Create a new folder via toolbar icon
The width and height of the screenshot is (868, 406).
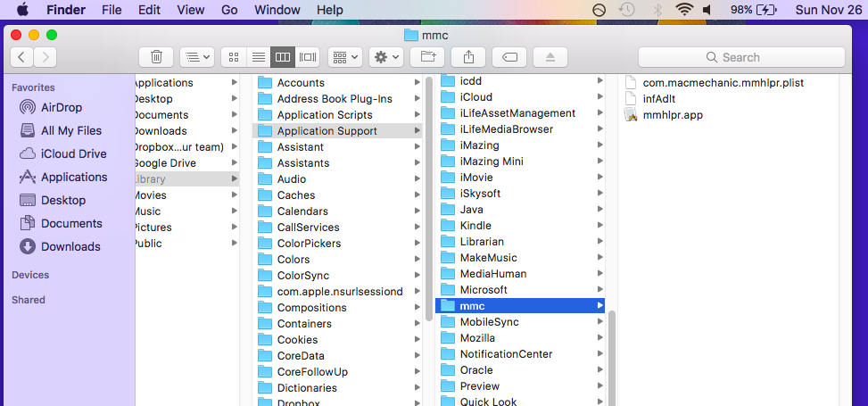pos(428,57)
